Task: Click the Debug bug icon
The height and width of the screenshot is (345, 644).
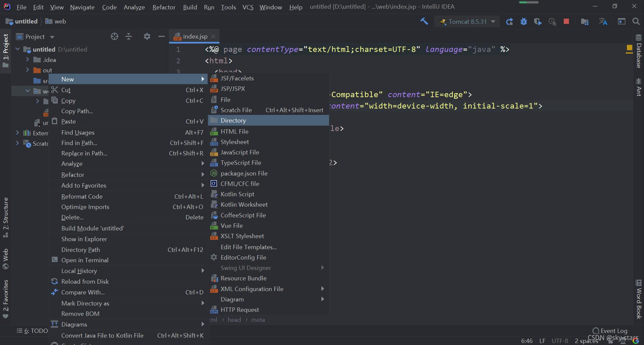Action: [524, 21]
